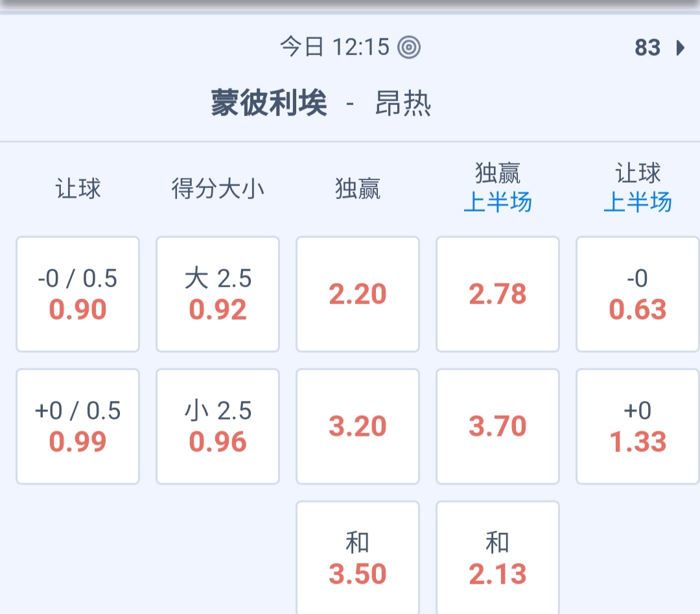Select first-half handicap -0 at 0.63
This screenshot has height=614, width=700.
click(x=638, y=294)
